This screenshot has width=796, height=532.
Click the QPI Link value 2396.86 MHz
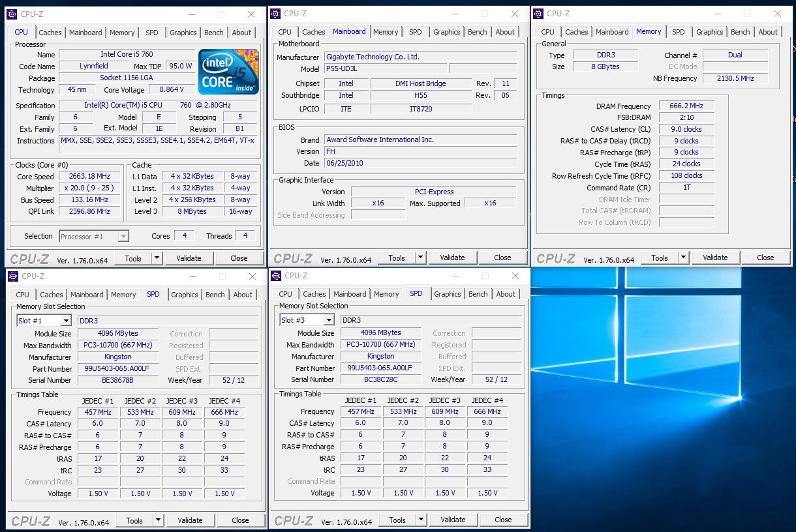tap(89, 211)
